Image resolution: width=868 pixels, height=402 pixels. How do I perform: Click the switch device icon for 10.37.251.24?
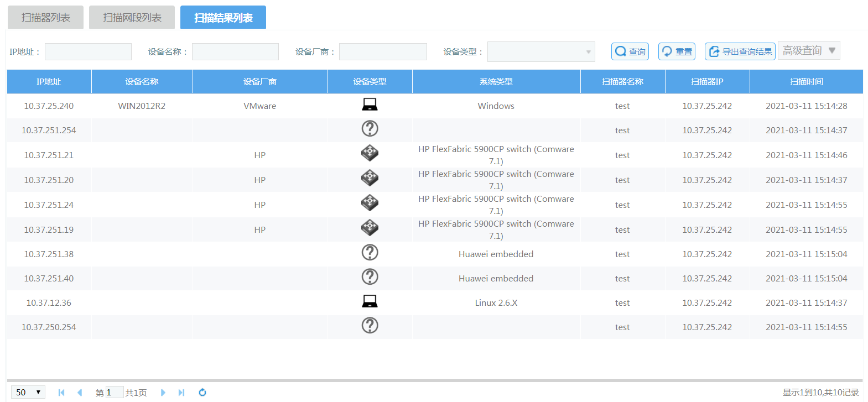(370, 202)
